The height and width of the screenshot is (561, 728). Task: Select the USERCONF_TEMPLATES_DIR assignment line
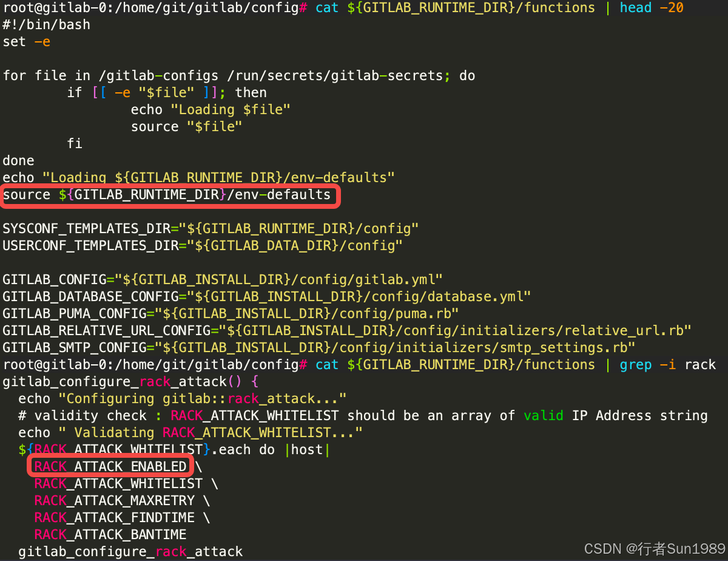(203, 246)
